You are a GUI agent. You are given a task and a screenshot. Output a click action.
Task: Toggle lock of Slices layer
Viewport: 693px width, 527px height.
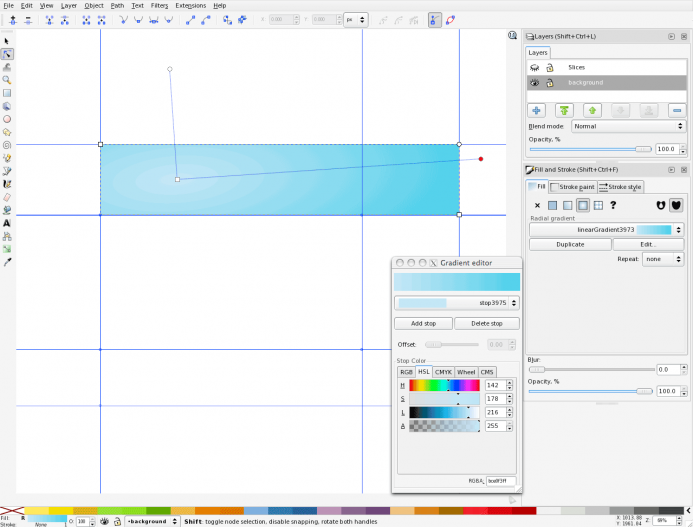tap(550, 68)
